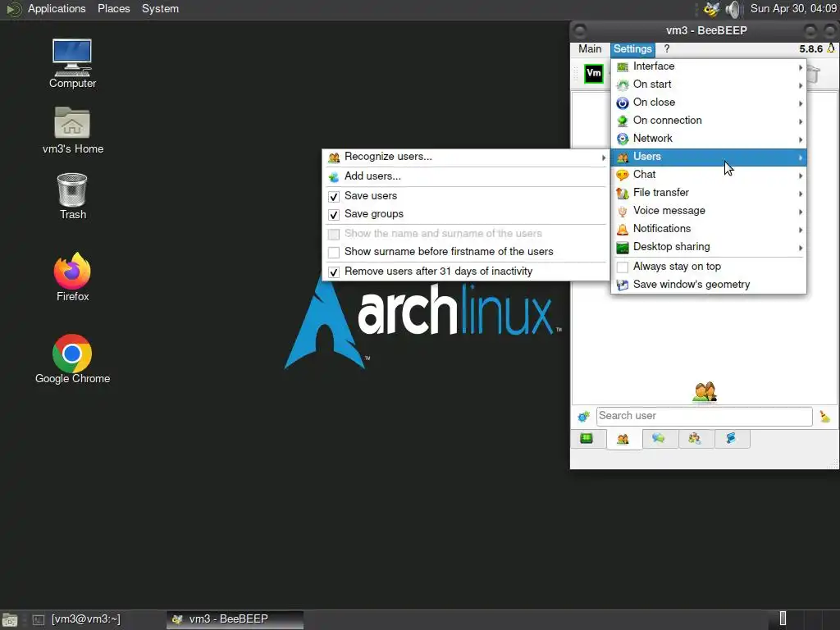The image size is (840, 630).
Task: Expand the On start submenu arrow
Action: pos(801,85)
